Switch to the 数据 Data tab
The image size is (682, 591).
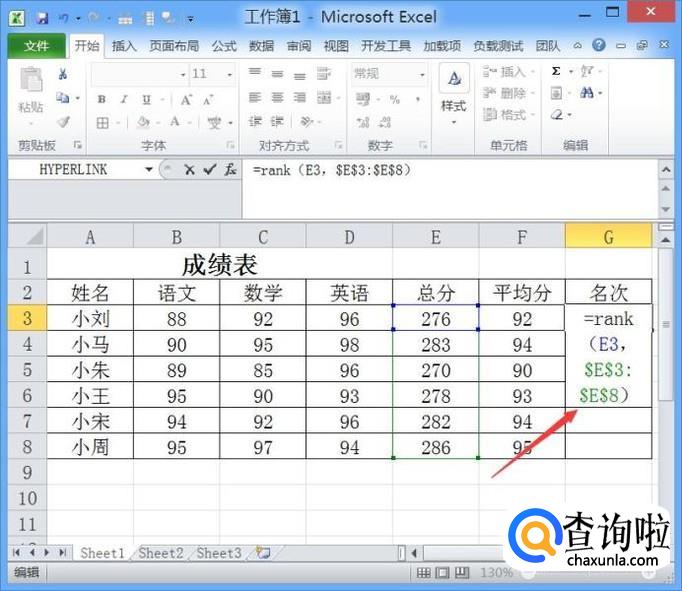[261, 46]
